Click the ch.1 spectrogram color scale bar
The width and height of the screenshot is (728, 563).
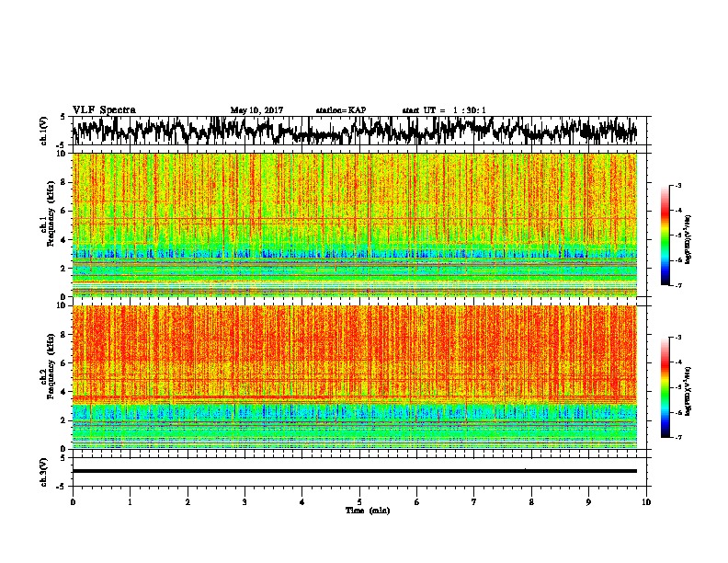(x=665, y=236)
